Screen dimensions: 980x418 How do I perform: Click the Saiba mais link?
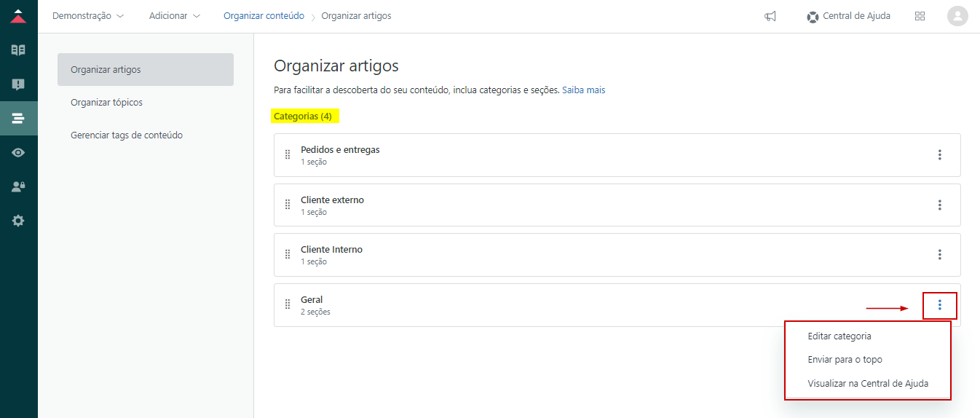[x=583, y=90]
